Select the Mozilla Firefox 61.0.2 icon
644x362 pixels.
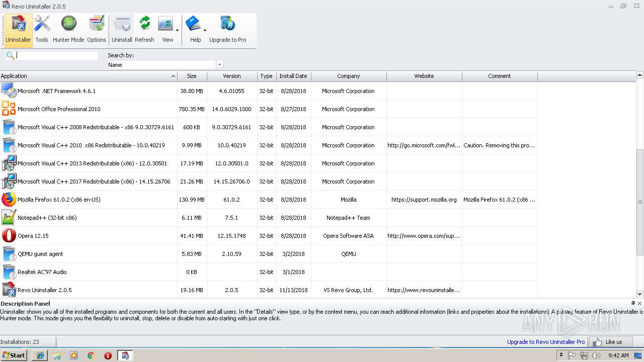pyautogui.click(x=9, y=200)
